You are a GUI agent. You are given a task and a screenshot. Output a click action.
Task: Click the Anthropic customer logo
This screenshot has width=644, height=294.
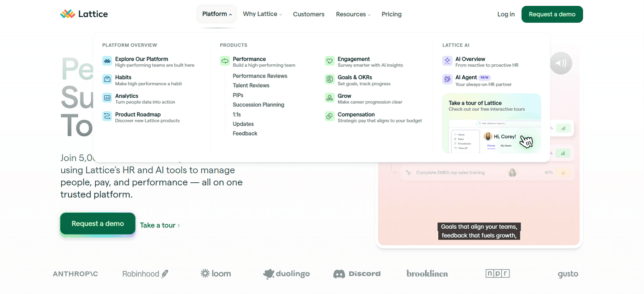coord(75,274)
